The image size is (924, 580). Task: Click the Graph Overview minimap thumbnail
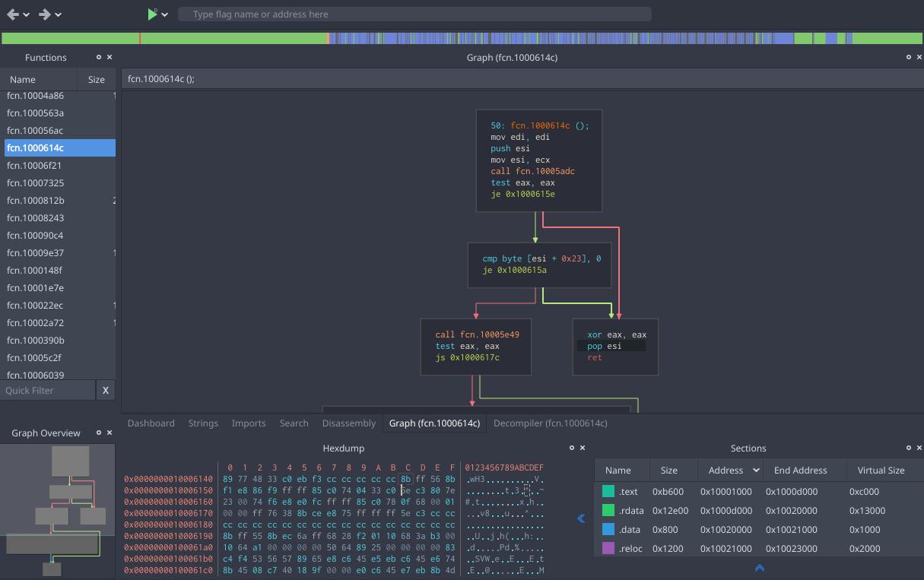click(58, 510)
